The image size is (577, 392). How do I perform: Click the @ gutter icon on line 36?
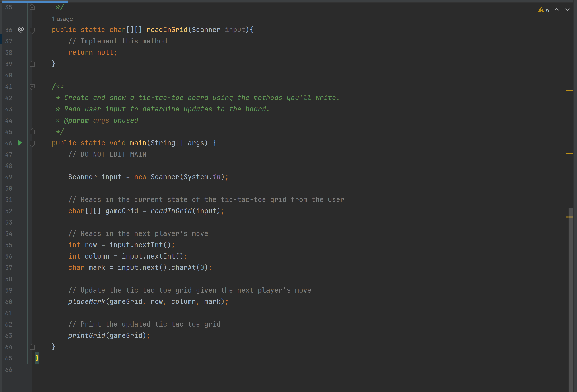pyautogui.click(x=21, y=29)
